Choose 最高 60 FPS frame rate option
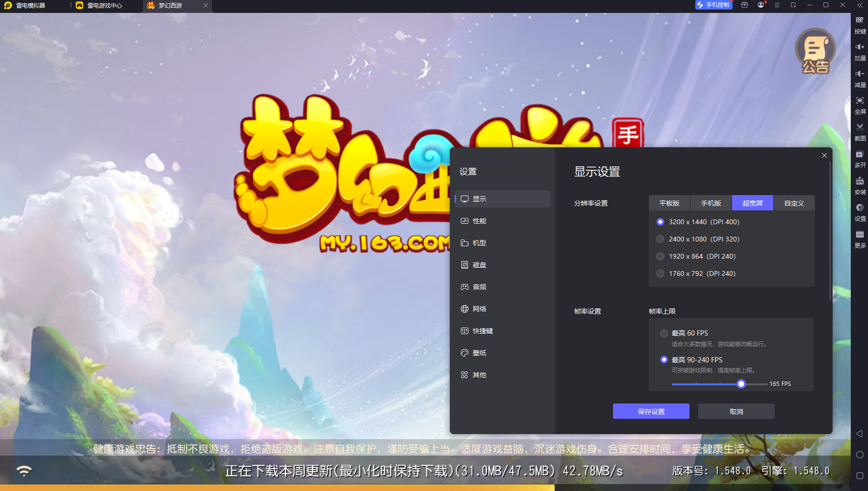This screenshot has width=868, height=491. [684, 333]
